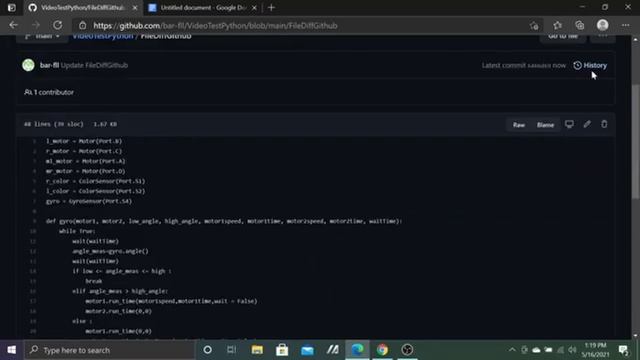Viewport: 640px width, 360px height.
Task: Click the def gyro function definition line
Action: tap(224, 221)
